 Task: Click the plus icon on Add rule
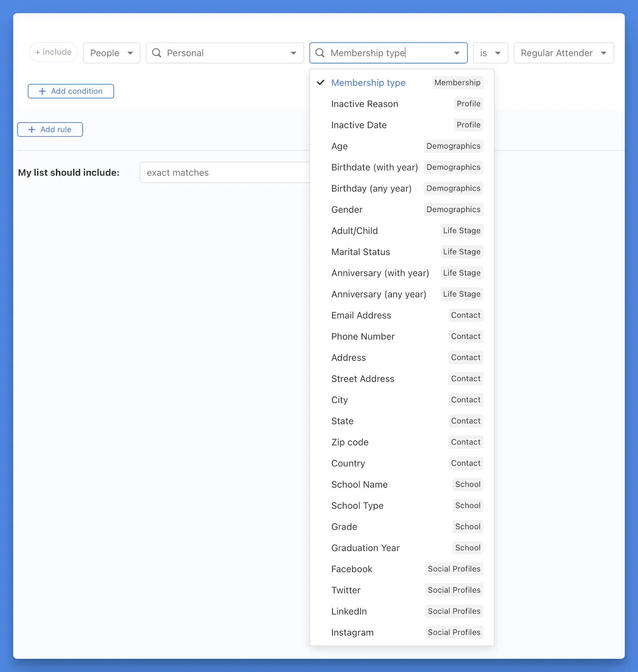pyautogui.click(x=32, y=129)
